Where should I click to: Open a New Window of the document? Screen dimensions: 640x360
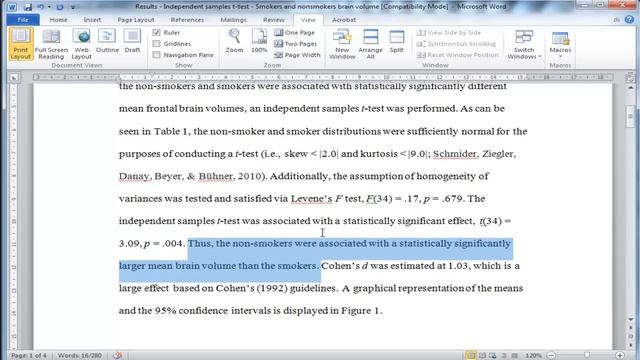coord(342,44)
